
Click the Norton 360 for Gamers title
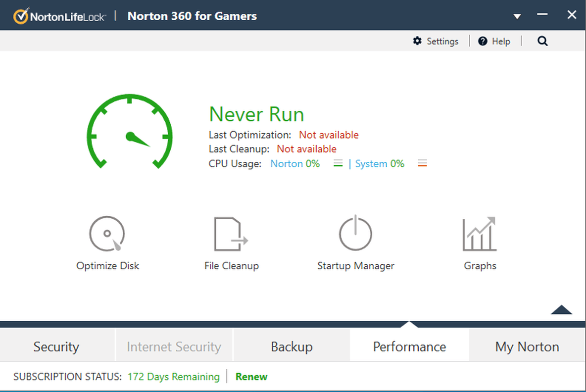[192, 16]
